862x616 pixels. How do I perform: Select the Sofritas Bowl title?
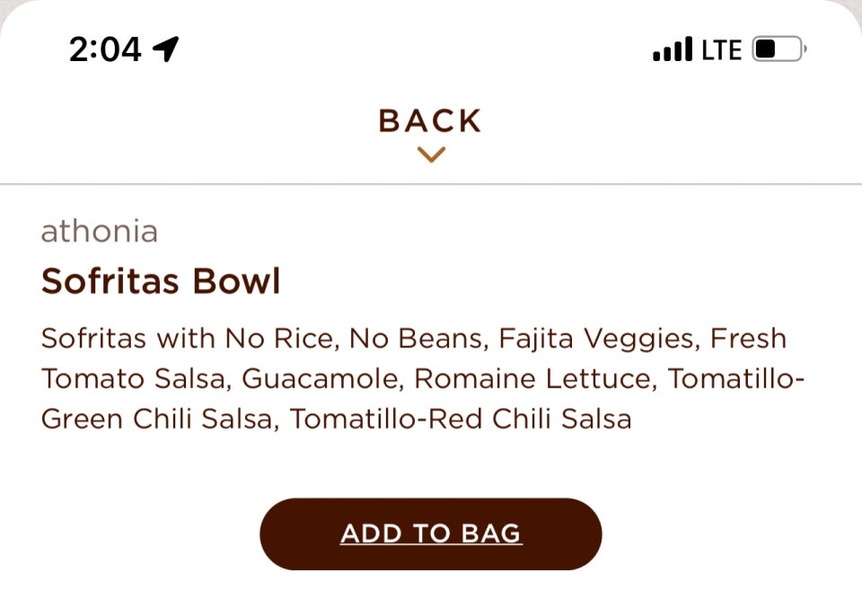pos(161,282)
